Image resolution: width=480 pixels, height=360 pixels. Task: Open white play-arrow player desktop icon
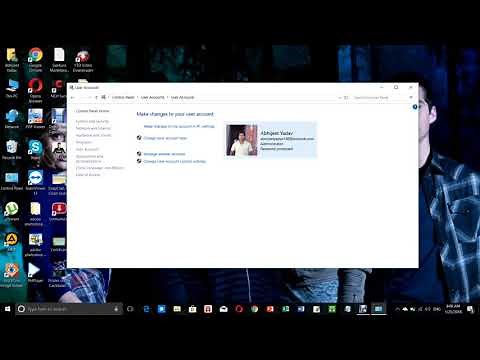point(35,272)
